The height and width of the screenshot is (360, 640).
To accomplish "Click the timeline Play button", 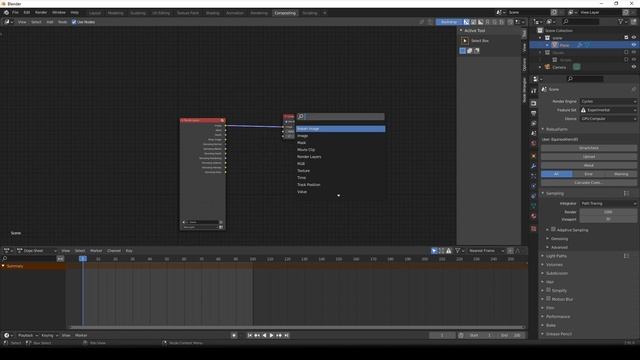I will 271,335.
